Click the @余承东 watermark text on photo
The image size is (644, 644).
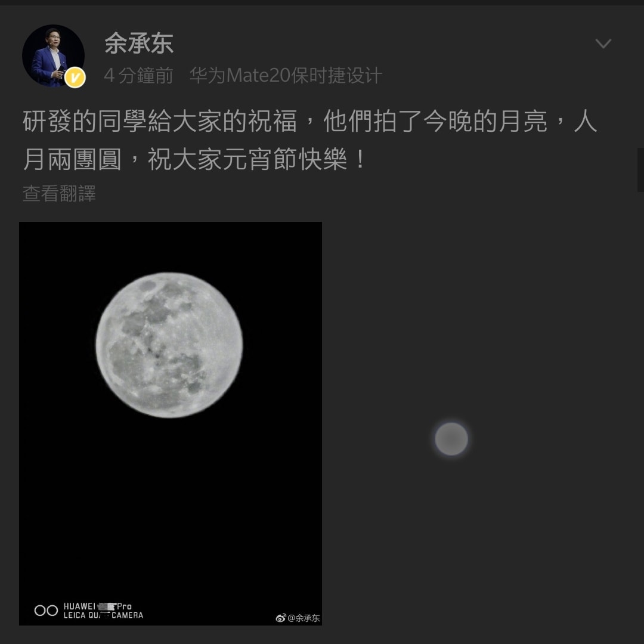pyautogui.click(x=304, y=618)
